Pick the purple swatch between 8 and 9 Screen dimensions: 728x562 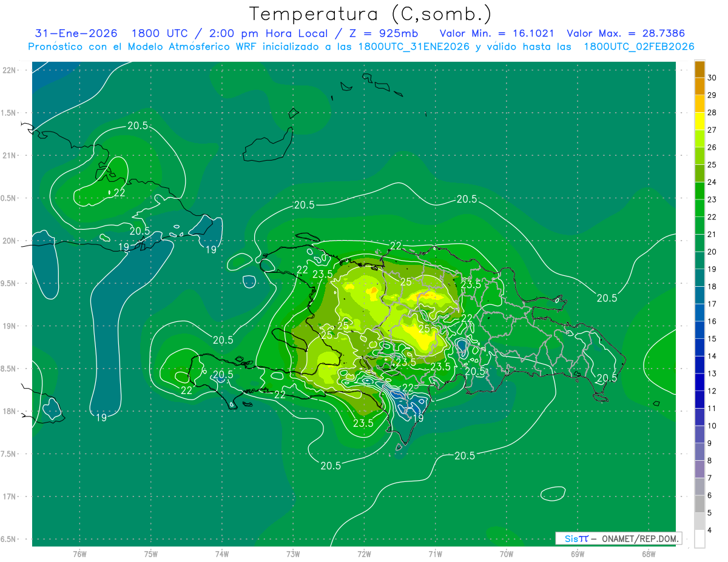point(699,452)
